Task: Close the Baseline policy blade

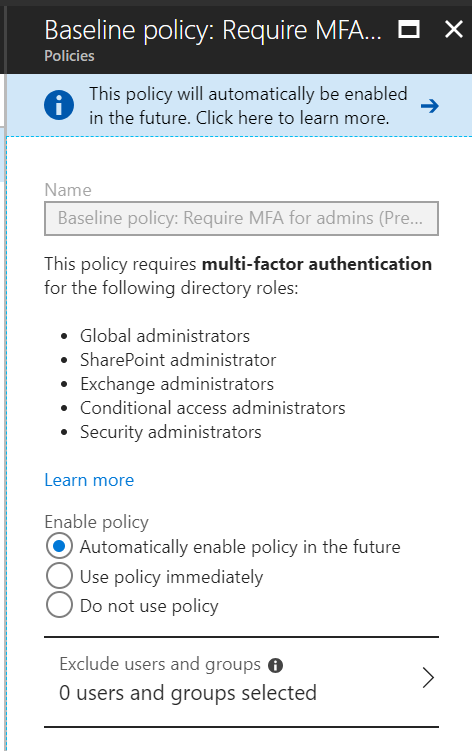Action: click(x=453, y=30)
